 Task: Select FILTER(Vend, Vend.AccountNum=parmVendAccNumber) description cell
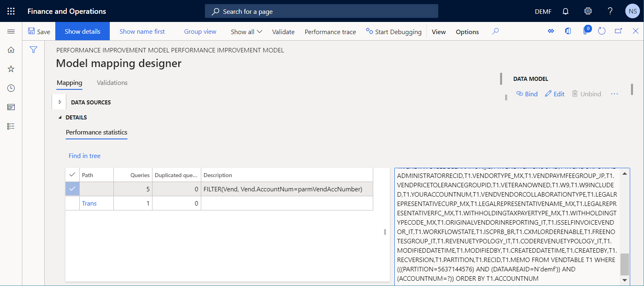point(287,189)
